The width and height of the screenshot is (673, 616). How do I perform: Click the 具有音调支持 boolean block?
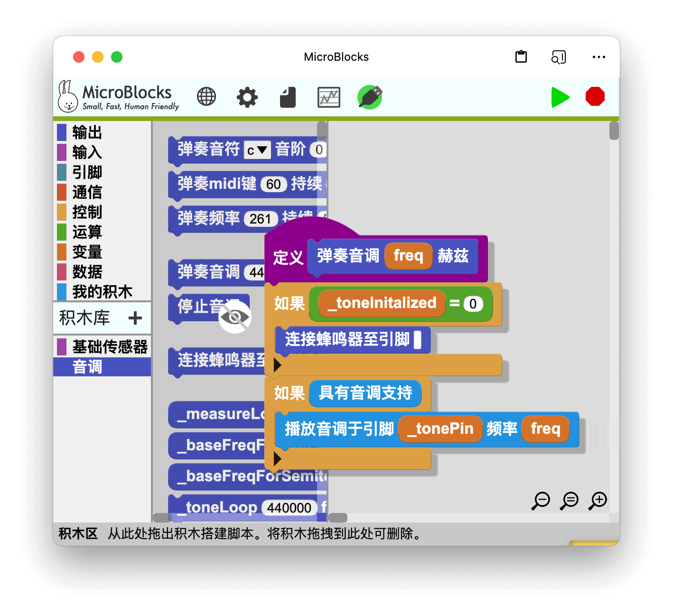tap(365, 393)
